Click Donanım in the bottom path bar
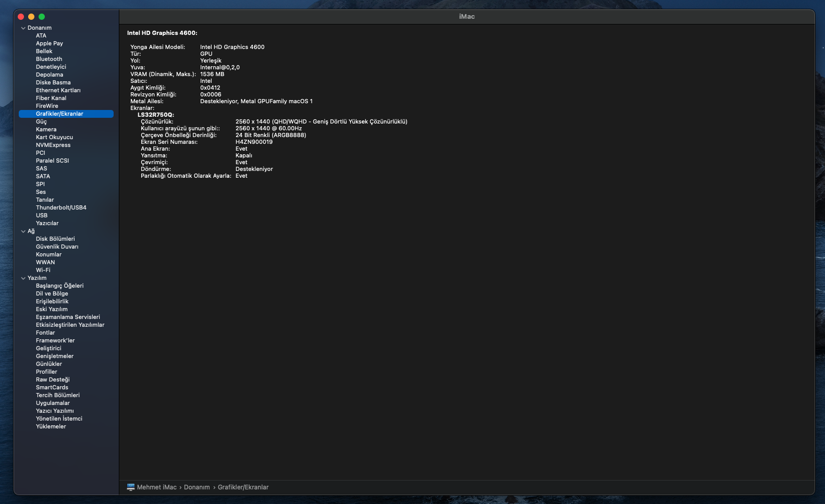The height and width of the screenshot is (504, 825). pos(196,487)
